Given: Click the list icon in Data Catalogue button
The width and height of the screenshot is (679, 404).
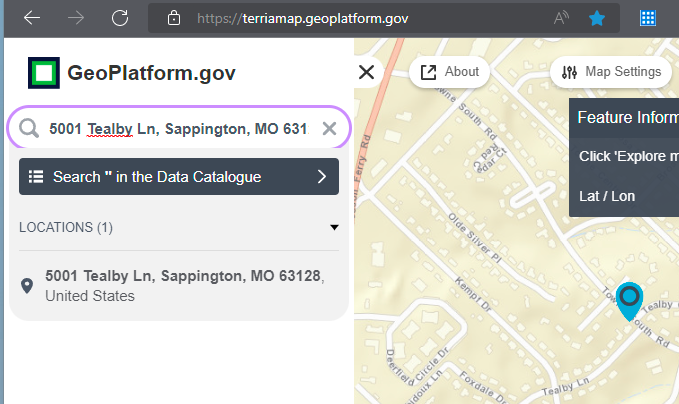Looking at the screenshot, I should point(36,177).
